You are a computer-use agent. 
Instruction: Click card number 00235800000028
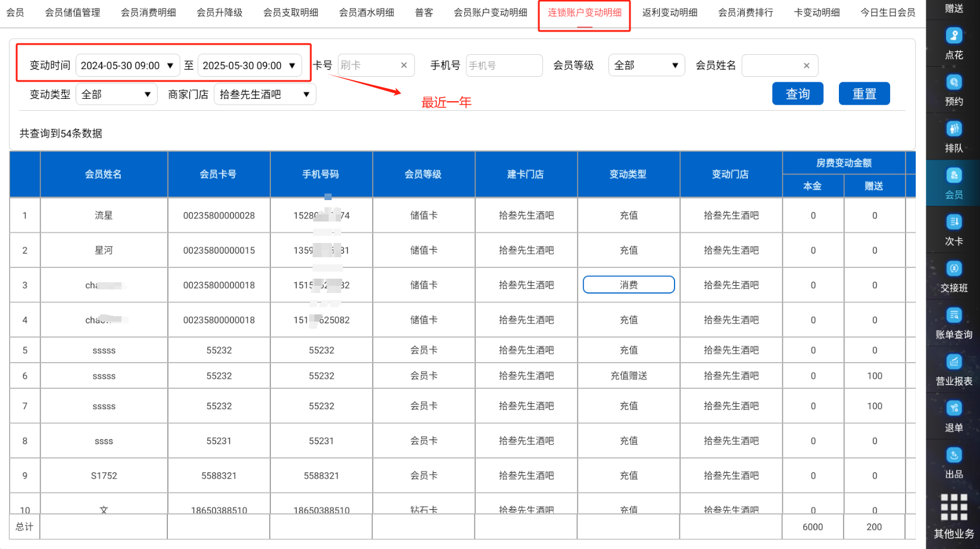coord(219,216)
